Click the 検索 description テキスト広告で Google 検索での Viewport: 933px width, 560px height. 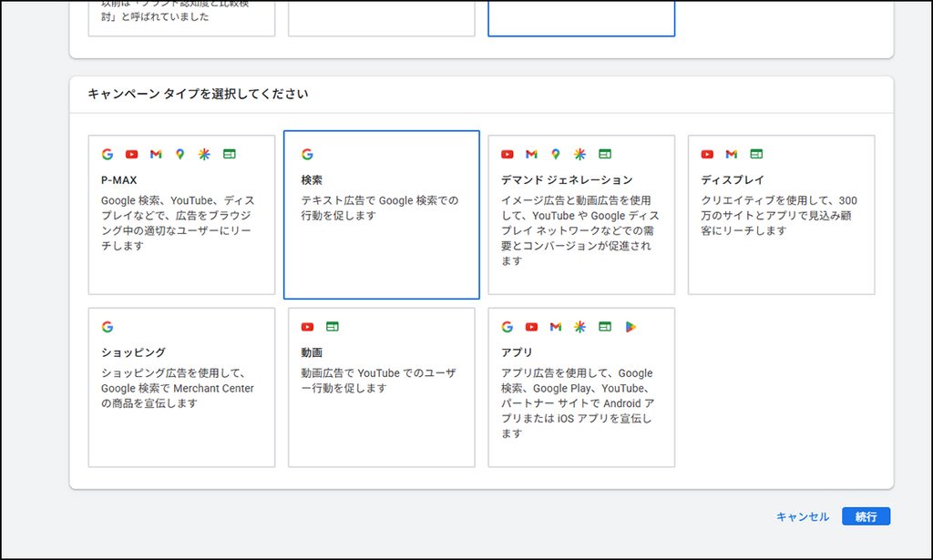coord(380,209)
